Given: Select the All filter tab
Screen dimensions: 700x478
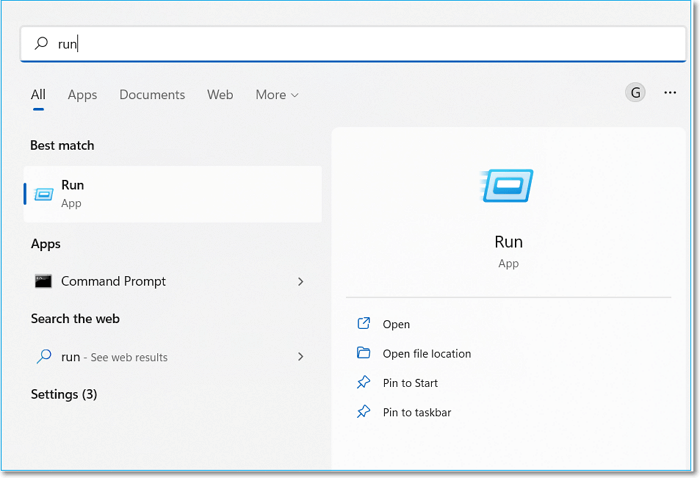Looking at the screenshot, I should click(38, 95).
